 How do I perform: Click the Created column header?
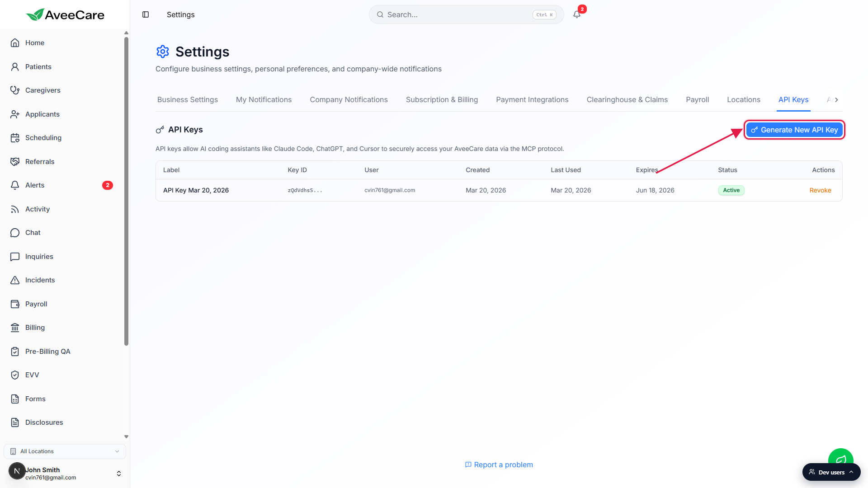click(477, 170)
